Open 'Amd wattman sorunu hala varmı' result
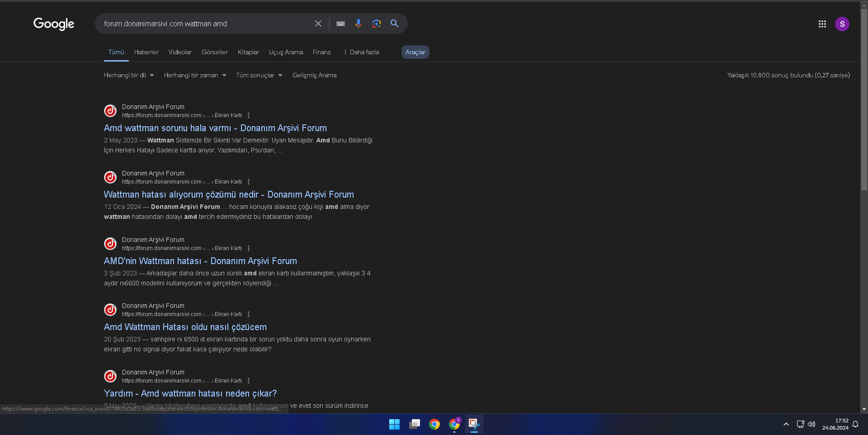 coord(215,128)
